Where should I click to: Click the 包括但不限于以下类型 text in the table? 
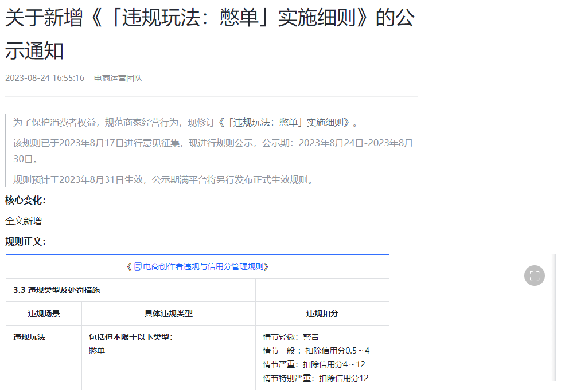pos(130,337)
